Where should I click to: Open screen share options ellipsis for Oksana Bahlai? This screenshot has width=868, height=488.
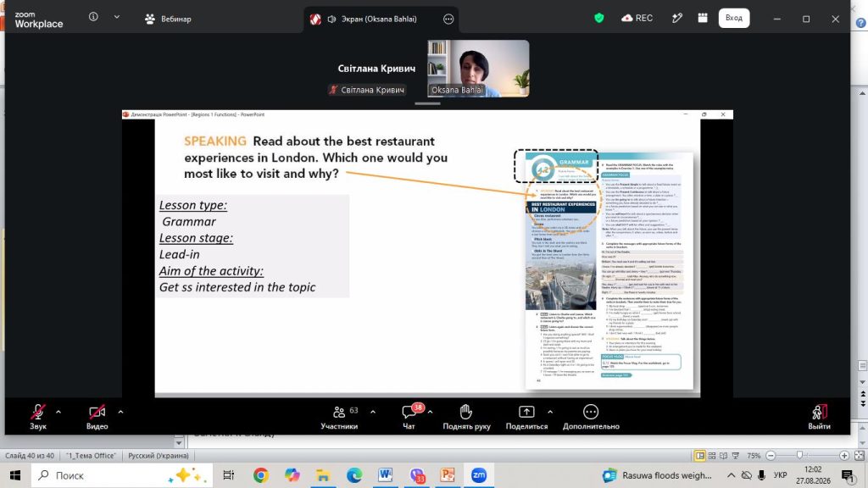[x=448, y=19]
